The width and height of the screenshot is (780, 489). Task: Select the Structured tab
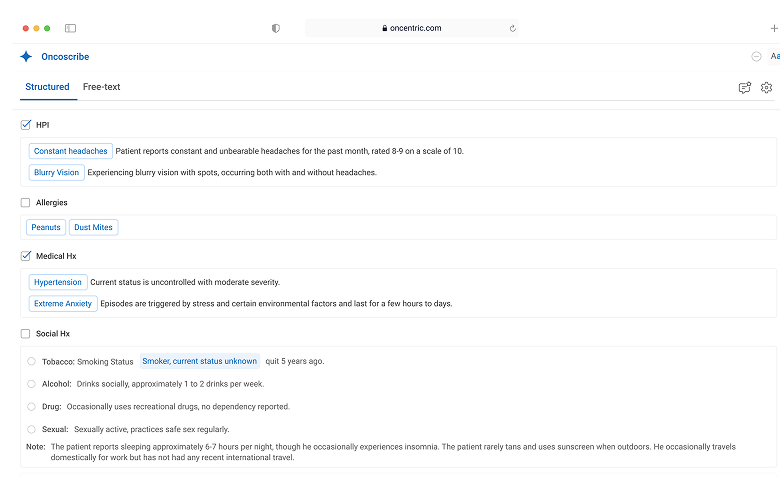(x=47, y=87)
